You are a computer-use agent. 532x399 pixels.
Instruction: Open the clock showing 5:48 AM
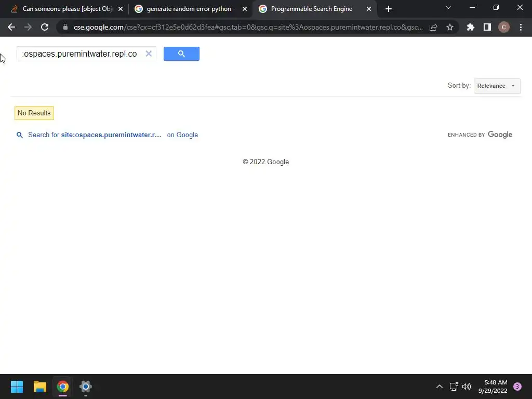(493, 387)
